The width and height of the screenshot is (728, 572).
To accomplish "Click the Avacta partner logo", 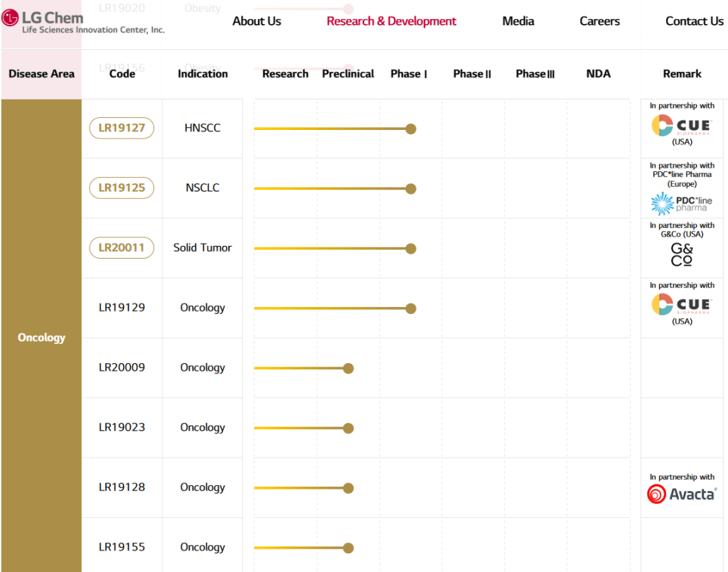I will [x=681, y=494].
